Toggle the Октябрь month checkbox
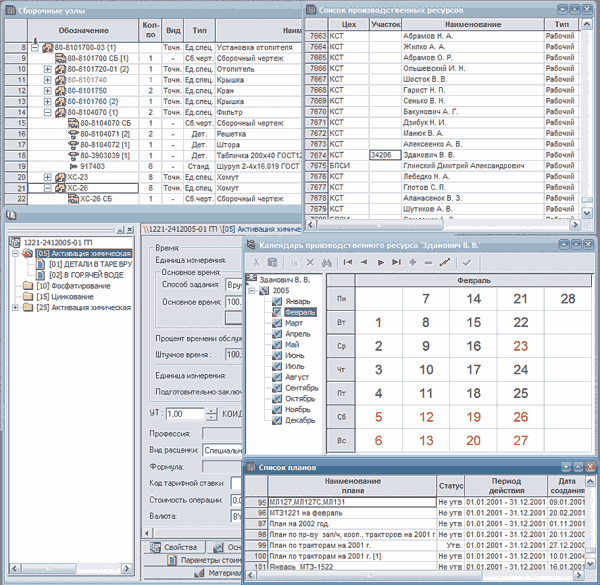The width and height of the screenshot is (600, 585). 277,399
